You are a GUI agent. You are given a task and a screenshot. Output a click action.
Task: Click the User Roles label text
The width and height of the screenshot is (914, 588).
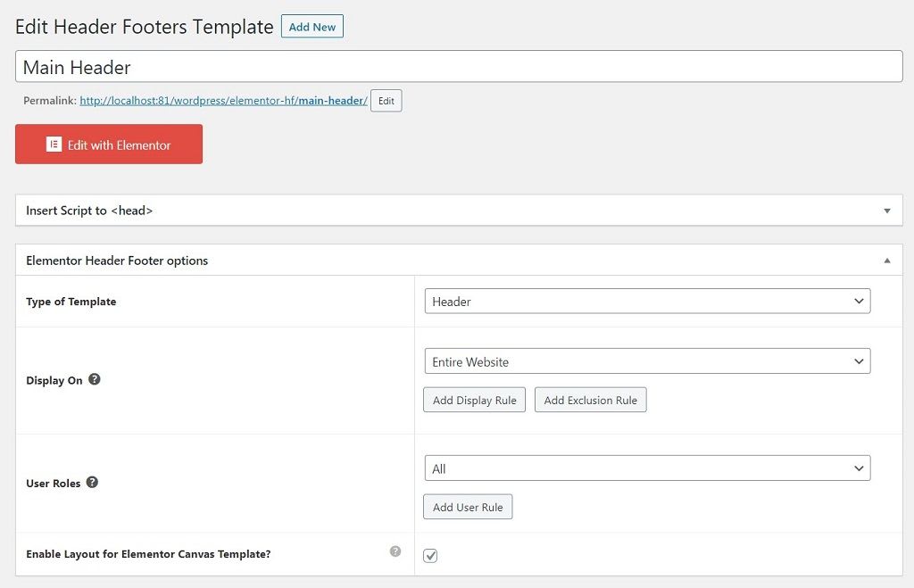coord(53,483)
